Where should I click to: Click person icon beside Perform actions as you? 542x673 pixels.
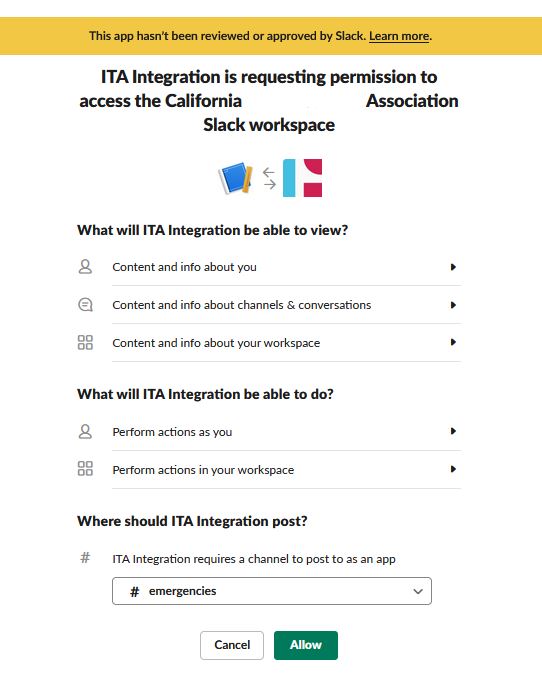click(x=85, y=431)
